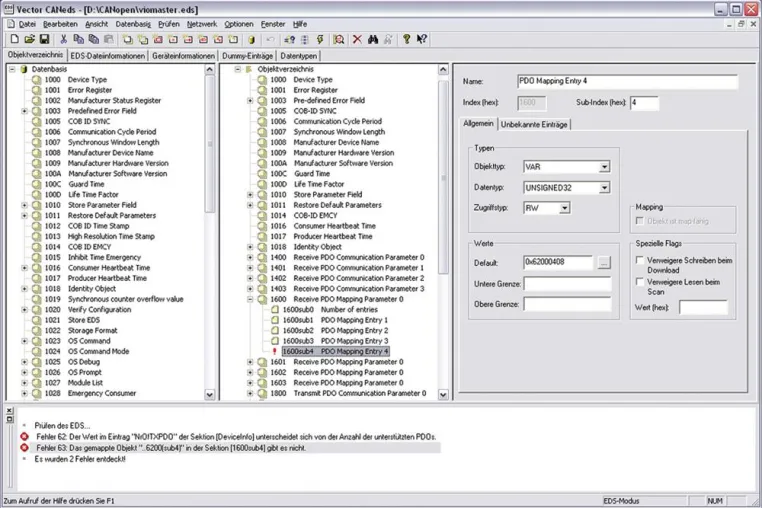
Task: Click the Objektverzeichnis root folder icon
Action: tap(249, 69)
